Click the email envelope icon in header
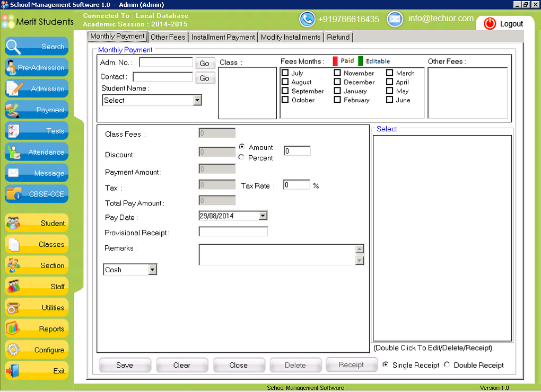This screenshot has width=541, height=392. pos(395,19)
